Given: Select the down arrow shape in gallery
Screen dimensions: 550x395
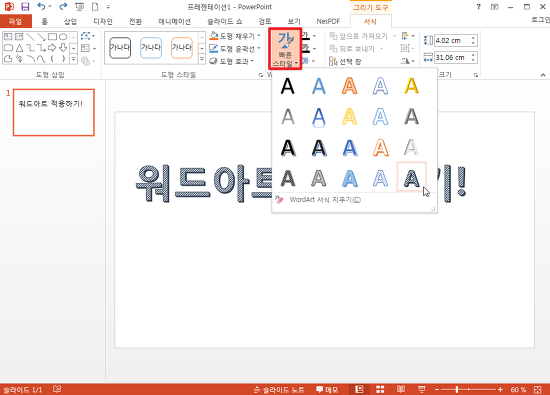Looking at the screenshot, I should 63,48.
